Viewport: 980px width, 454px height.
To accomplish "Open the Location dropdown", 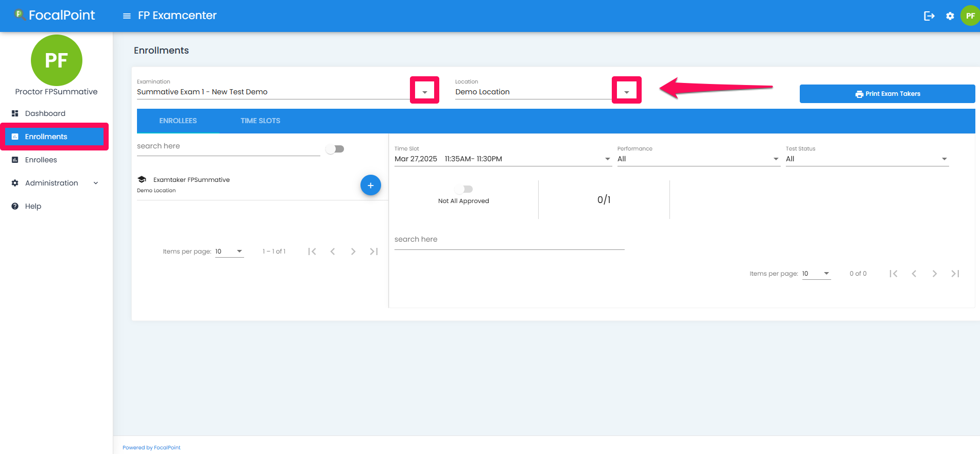I will 626,92.
